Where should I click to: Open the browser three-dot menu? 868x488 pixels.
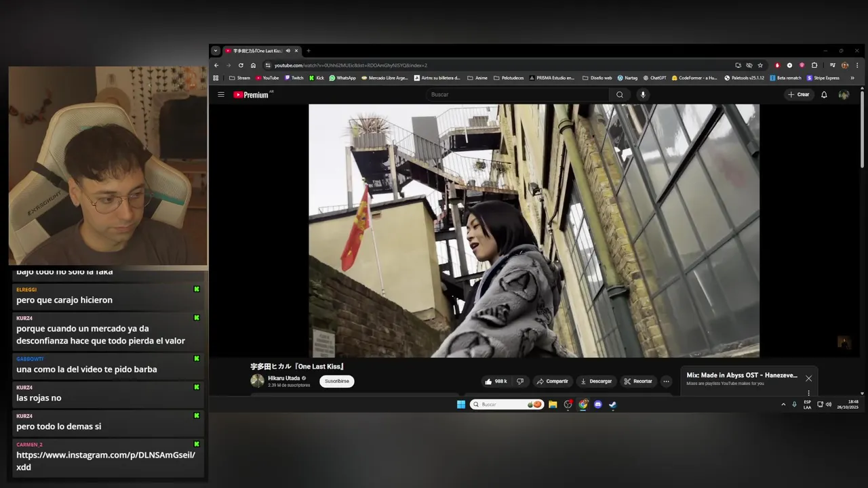click(856, 65)
